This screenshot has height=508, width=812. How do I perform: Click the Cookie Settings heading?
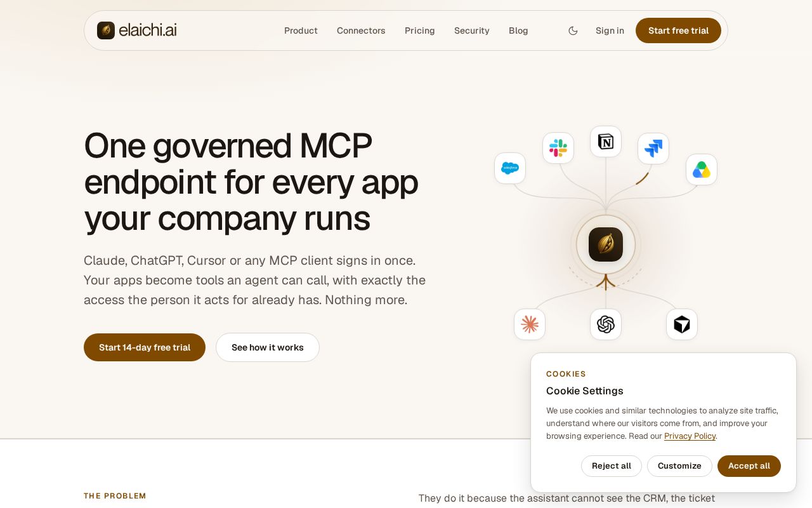pos(585,391)
